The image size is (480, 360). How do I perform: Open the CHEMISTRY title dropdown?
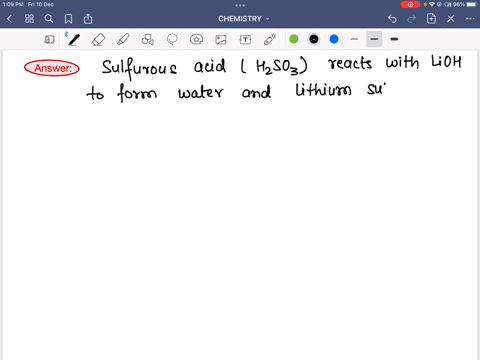[244, 19]
